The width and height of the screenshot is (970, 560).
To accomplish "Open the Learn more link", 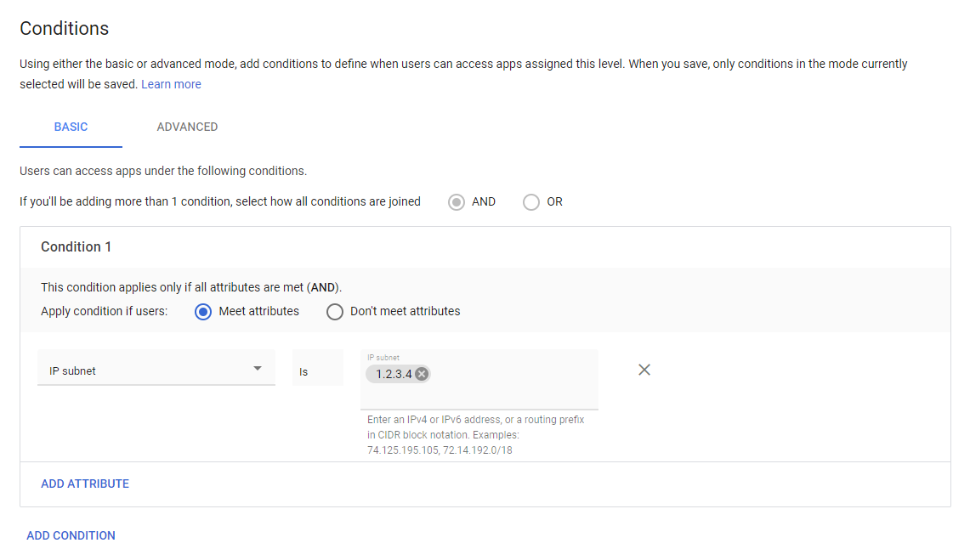I will tap(171, 84).
